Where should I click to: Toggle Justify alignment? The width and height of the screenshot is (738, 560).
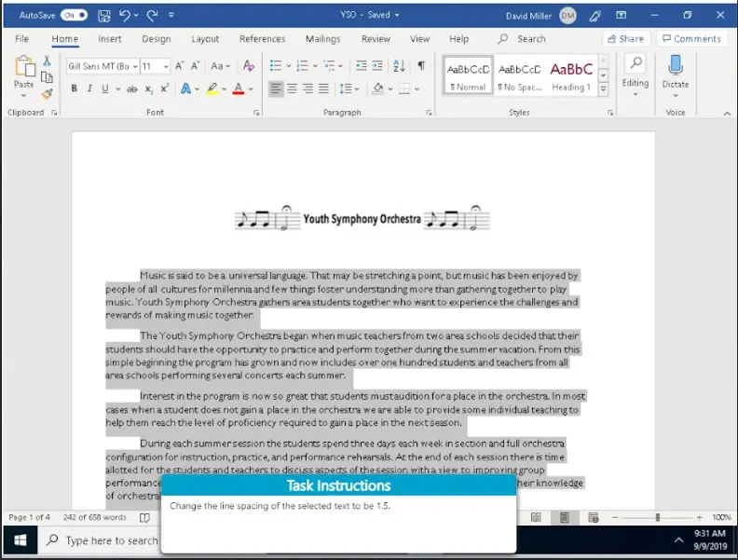(324, 89)
